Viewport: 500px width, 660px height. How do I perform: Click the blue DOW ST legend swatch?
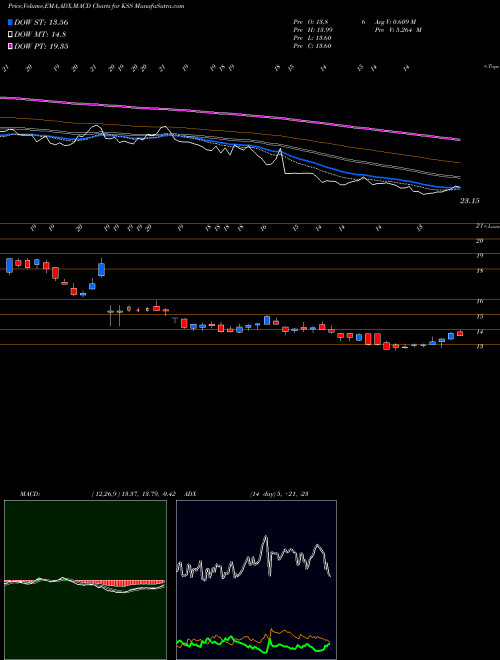coord(11,22)
